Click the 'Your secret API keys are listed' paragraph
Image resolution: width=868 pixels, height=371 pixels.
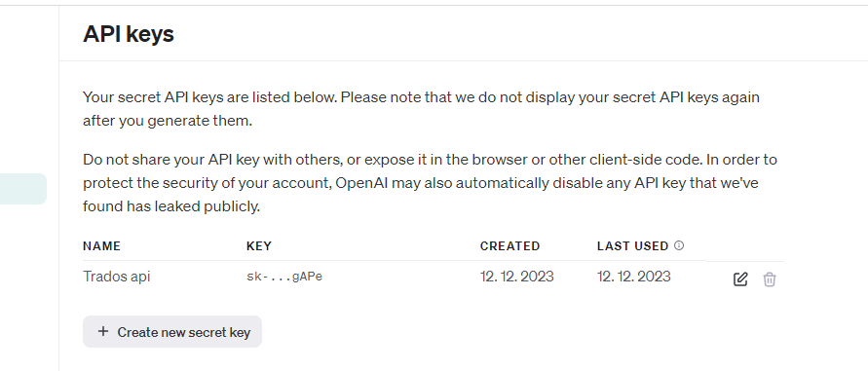(x=421, y=109)
